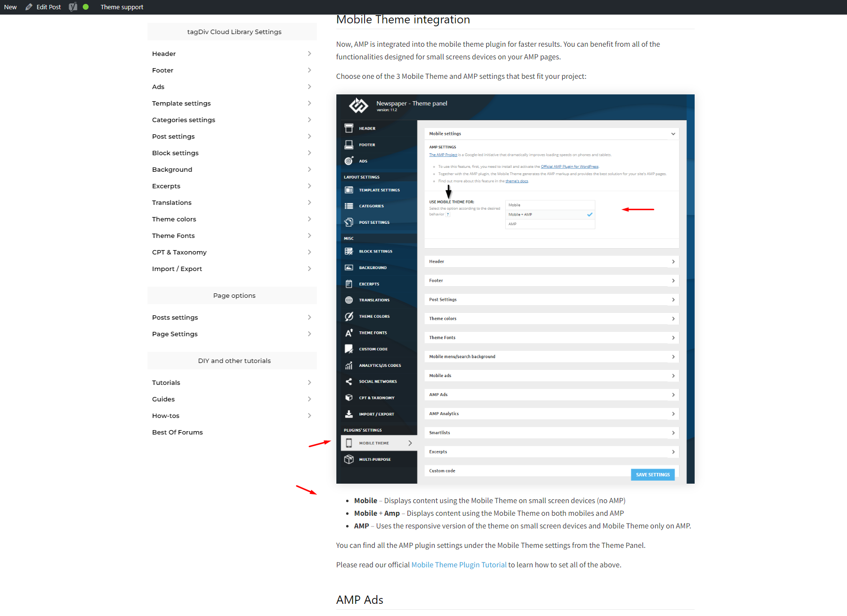
Task: Open Posts settings sidebar link
Action: (175, 317)
